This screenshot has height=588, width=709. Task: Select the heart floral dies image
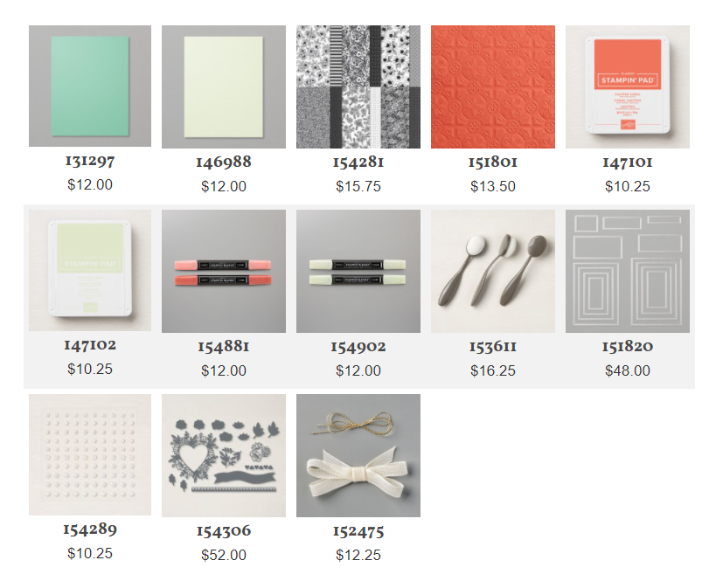[224, 455]
